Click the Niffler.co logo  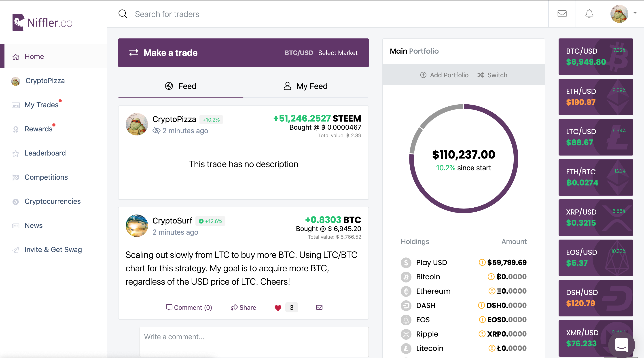[x=42, y=22]
